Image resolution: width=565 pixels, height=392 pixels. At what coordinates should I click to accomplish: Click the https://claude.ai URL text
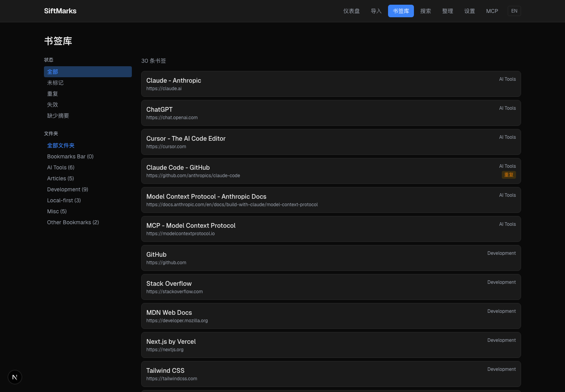click(x=164, y=89)
